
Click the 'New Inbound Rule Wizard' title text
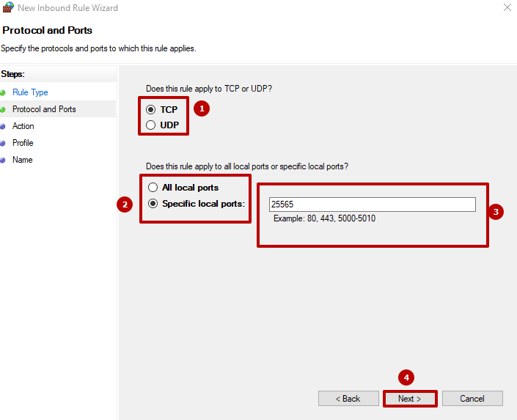[x=67, y=8]
